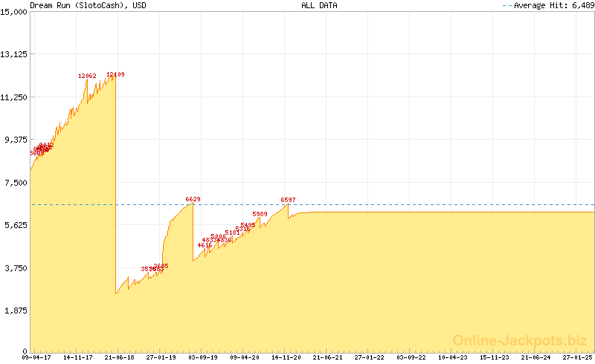Screen dimensions: 595x364
Task: Select the 4616 hit label
Action: 205,245
